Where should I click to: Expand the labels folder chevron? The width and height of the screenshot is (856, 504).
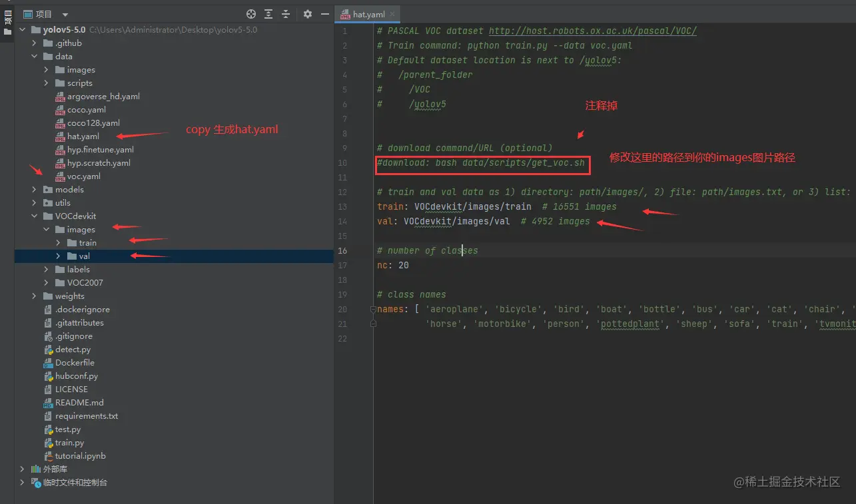[x=47, y=270]
